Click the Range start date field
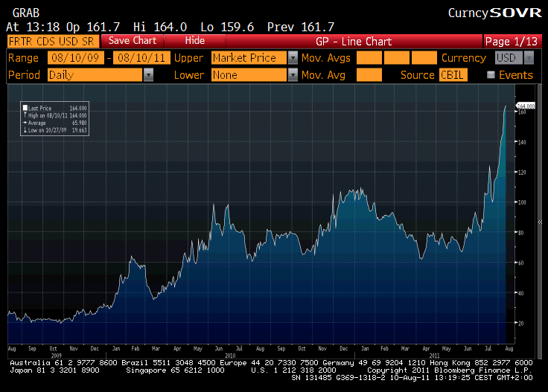The width and height of the screenshot is (548, 392). point(75,57)
